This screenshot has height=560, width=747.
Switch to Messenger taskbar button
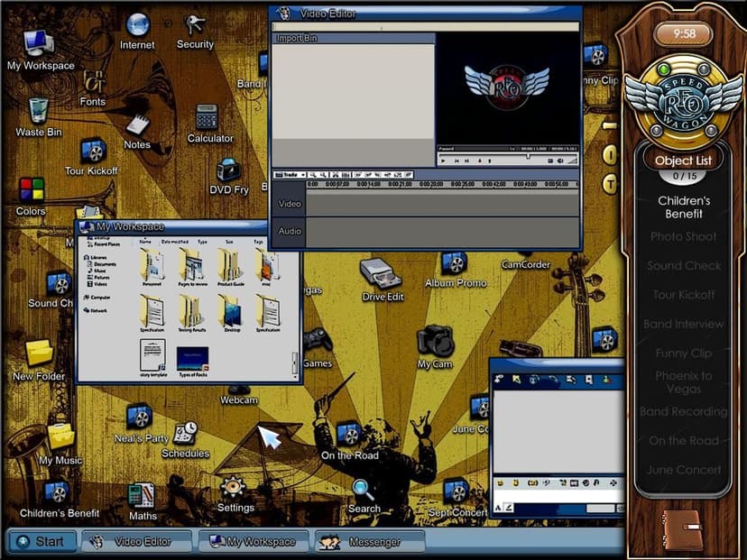point(370,541)
